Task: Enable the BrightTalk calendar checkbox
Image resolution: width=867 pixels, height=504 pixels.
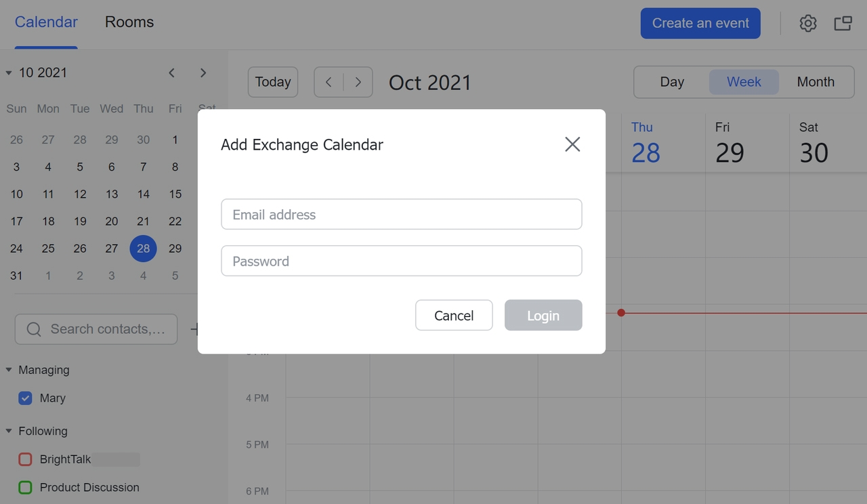Action: click(25, 459)
